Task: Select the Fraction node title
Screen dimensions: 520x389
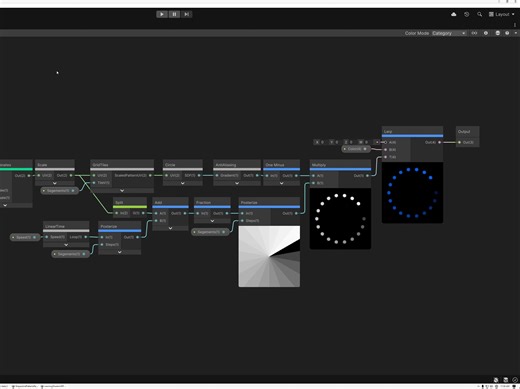Action: click(x=203, y=202)
